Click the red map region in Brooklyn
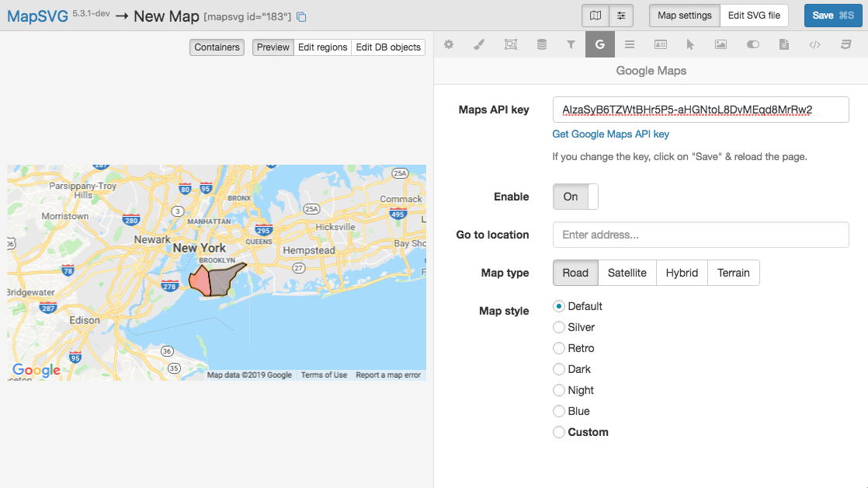Image resolution: width=868 pixels, height=488 pixels. 200,281
